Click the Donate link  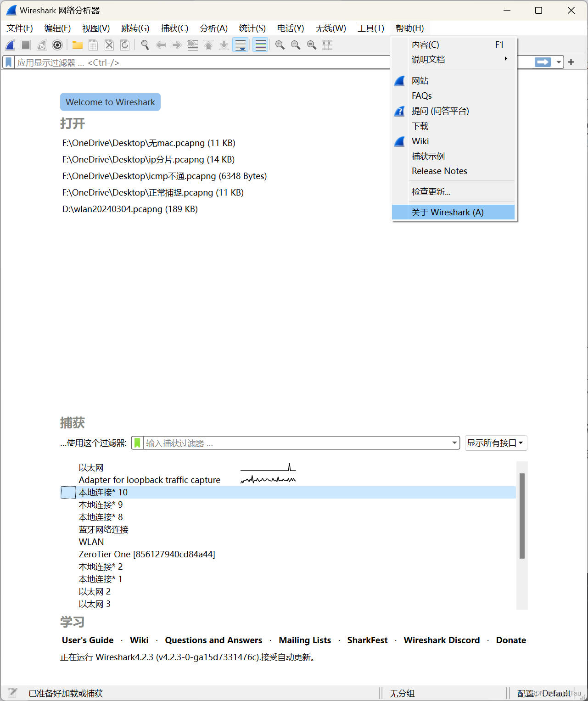(511, 640)
